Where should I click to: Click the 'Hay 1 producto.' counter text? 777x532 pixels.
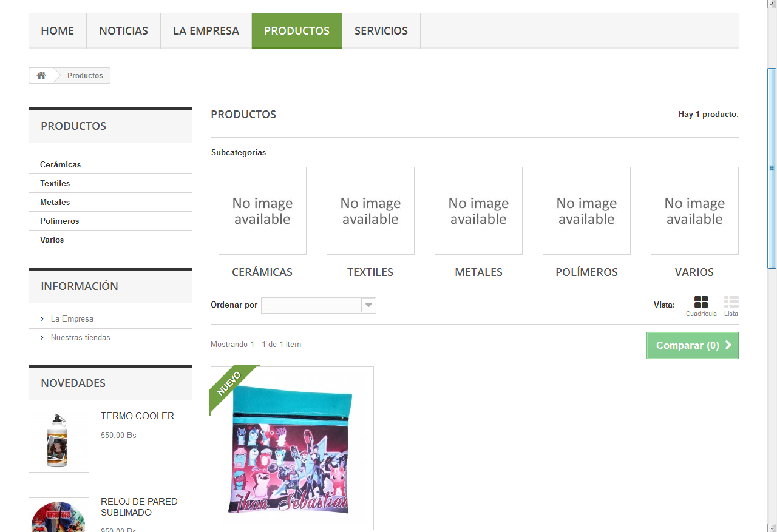(708, 115)
